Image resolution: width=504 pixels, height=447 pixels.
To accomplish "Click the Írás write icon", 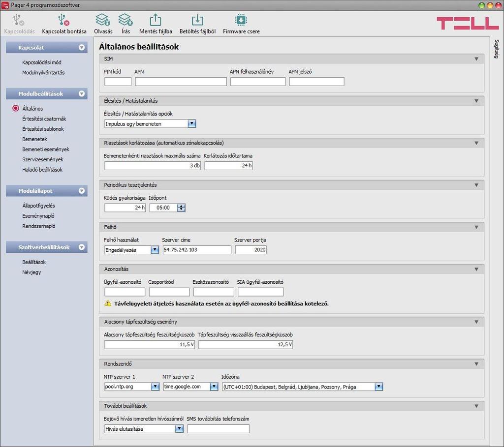I will tap(126, 20).
